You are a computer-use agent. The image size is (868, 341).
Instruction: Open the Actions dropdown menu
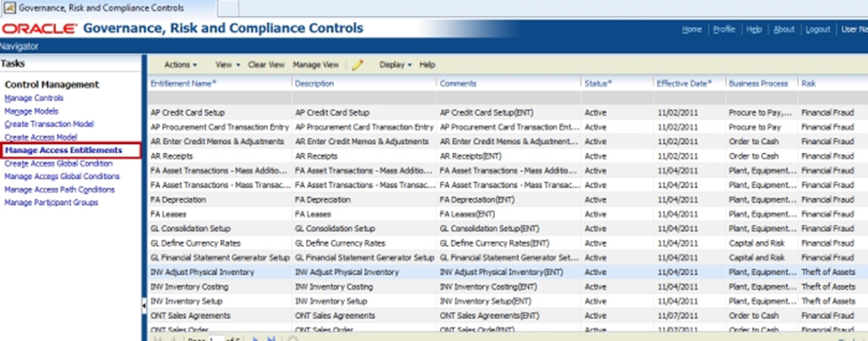click(x=181, y=65)
